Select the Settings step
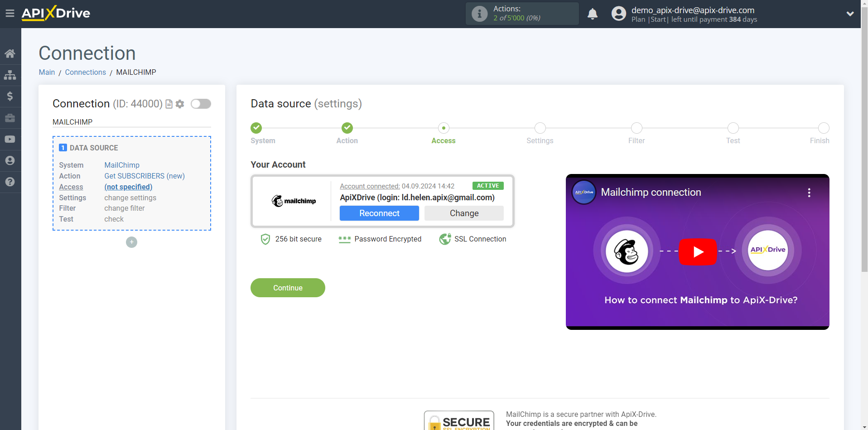 (x=540, y=128)
